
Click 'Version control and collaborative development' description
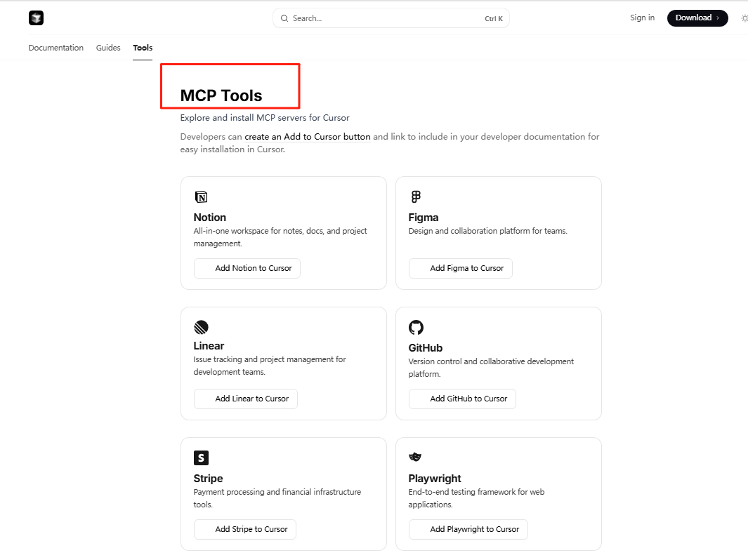(x=491, y=368)
